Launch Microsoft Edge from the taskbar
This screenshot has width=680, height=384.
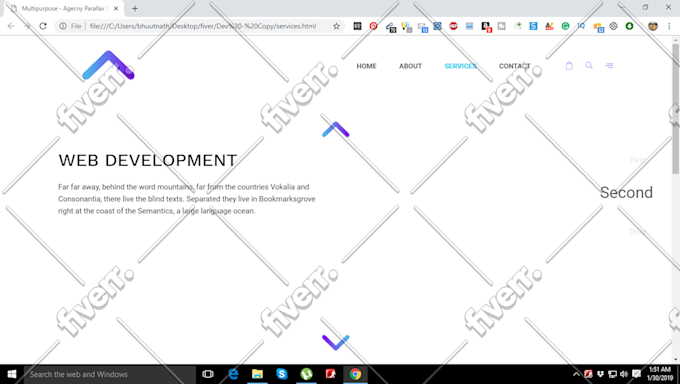[233, 374]
